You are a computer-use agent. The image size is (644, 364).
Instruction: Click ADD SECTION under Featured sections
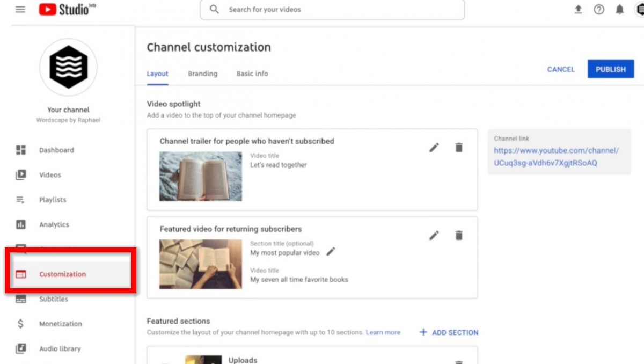coord(449,332)
